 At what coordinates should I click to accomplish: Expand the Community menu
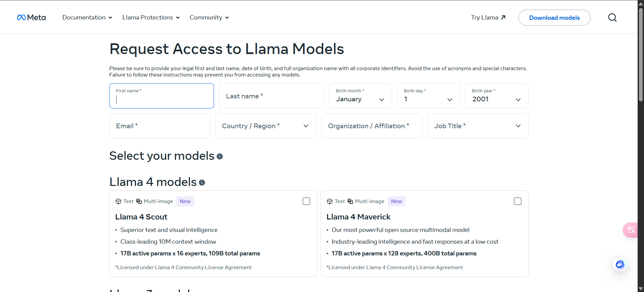pos(209,17)
